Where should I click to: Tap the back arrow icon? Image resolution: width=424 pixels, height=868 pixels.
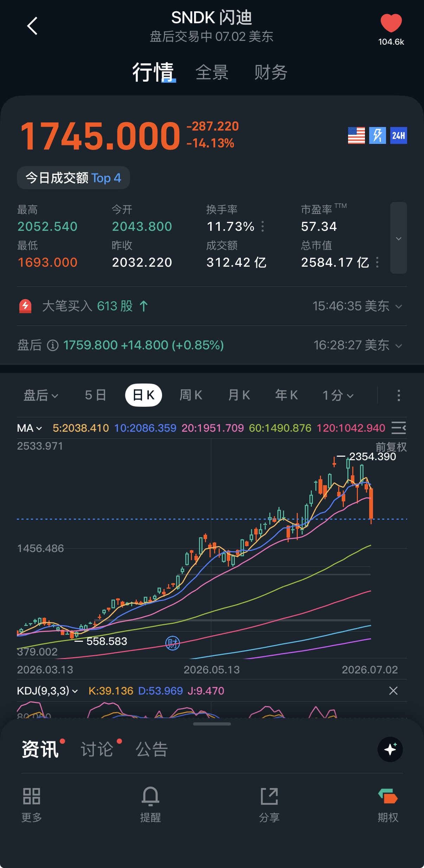pos(32,26)
